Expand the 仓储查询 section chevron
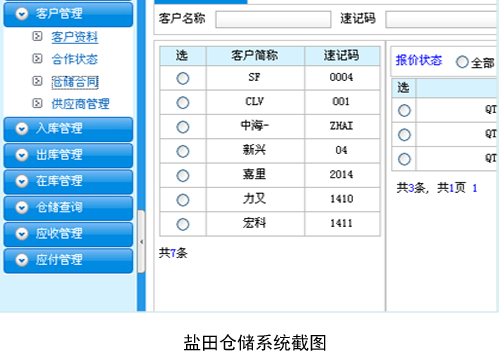 [22, 208]
